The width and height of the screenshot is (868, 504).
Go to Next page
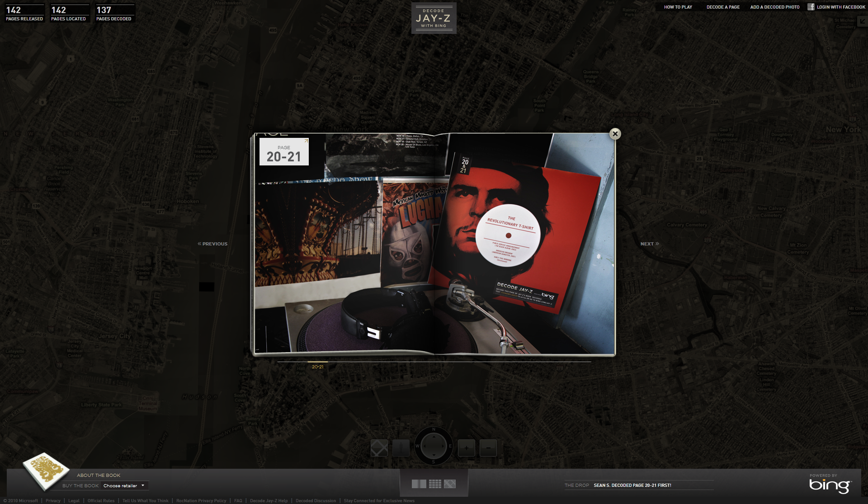[650, 244]
